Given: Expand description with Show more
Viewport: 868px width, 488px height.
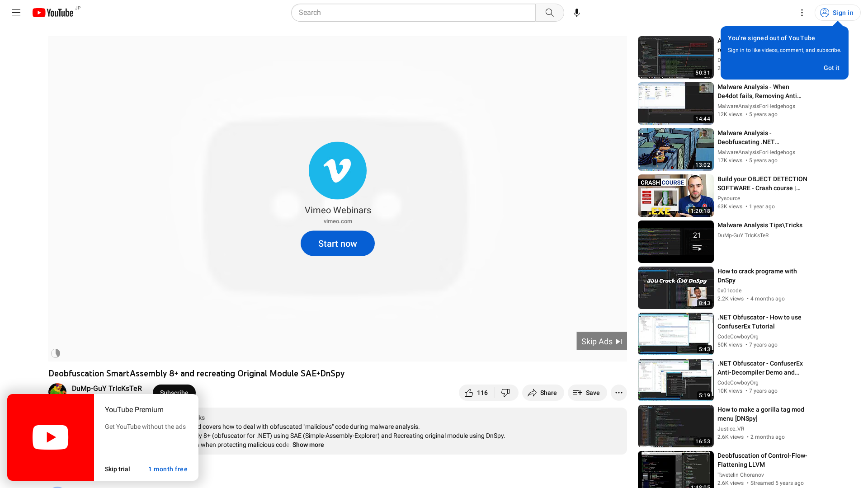Looking at the screenshot, I should pos(308,445).
